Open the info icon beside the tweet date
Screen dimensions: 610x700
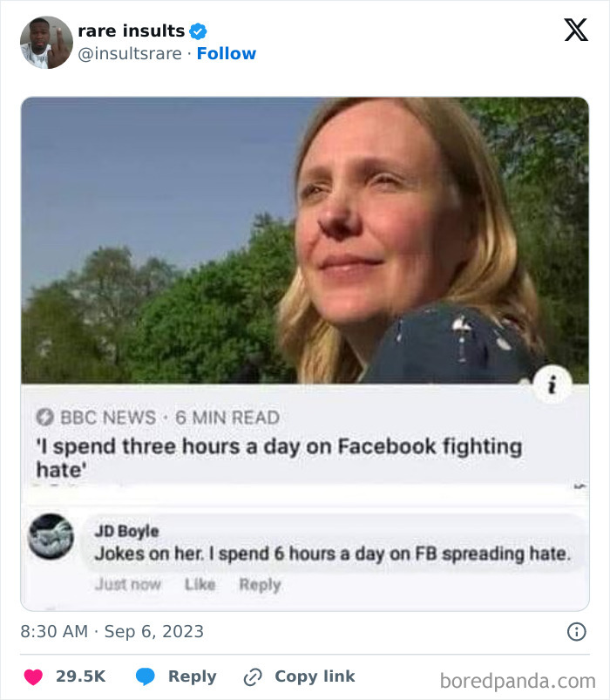pyautogui.click(x=576, y=632)
